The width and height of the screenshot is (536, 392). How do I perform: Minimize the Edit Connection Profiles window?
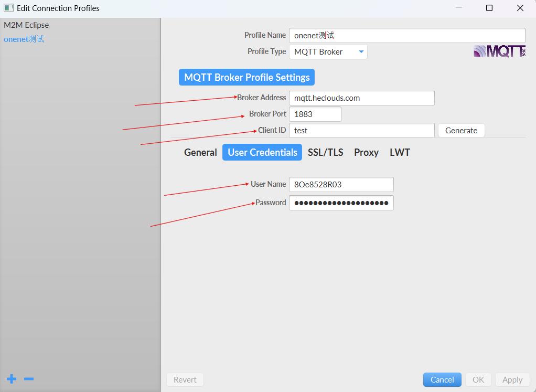point(459,8)
